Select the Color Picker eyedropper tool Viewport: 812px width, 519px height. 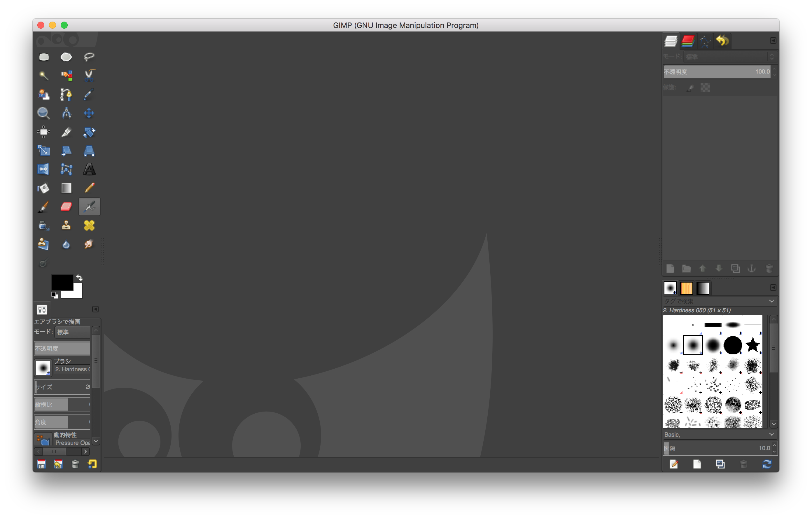coord(89,94)
